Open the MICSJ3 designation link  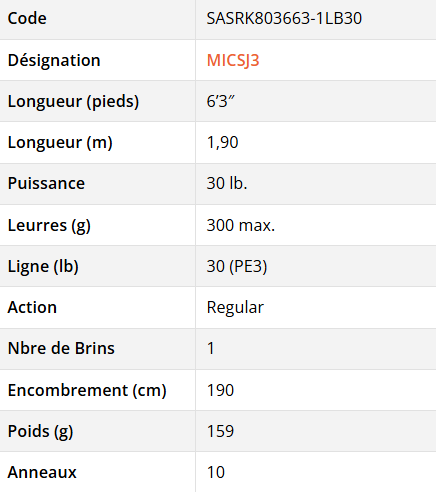[x=233, y=60]
